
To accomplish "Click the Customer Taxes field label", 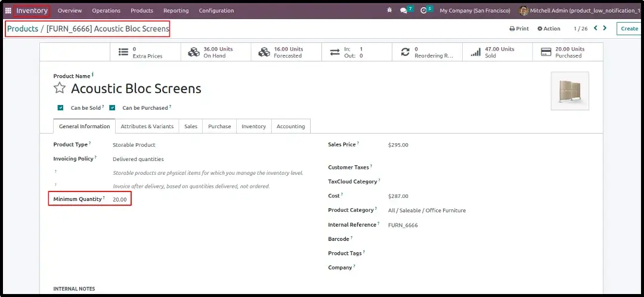I will [348, 167].
